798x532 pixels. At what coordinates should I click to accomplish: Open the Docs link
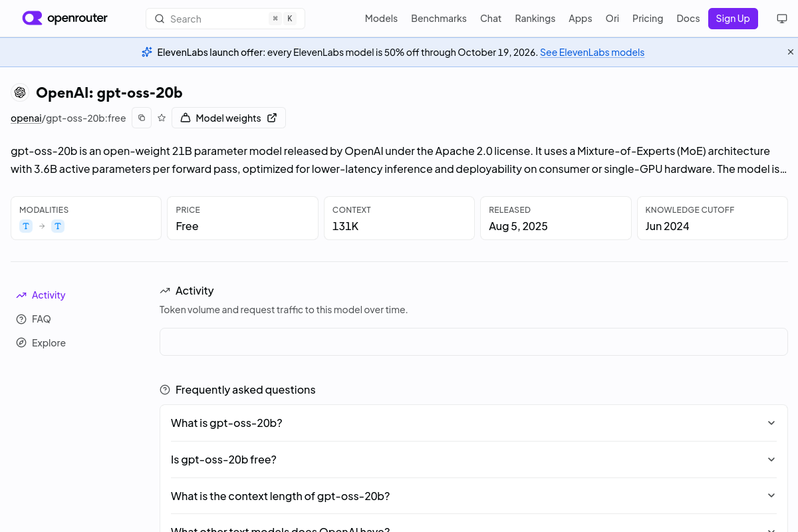click(x=688, y=19)
